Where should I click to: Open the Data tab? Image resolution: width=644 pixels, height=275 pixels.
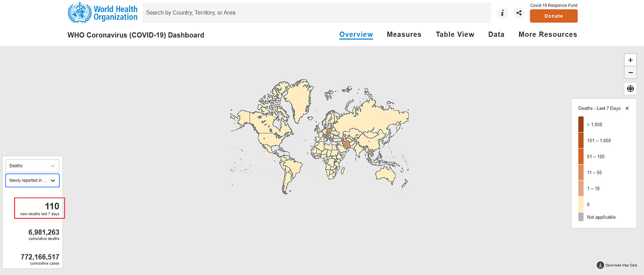(496, 35)
